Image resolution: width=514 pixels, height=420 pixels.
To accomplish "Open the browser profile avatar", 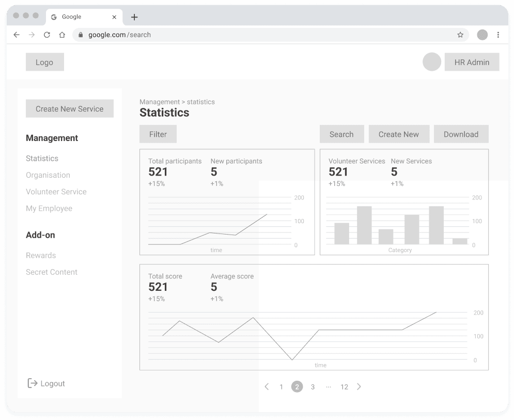I will click(482, 35).
